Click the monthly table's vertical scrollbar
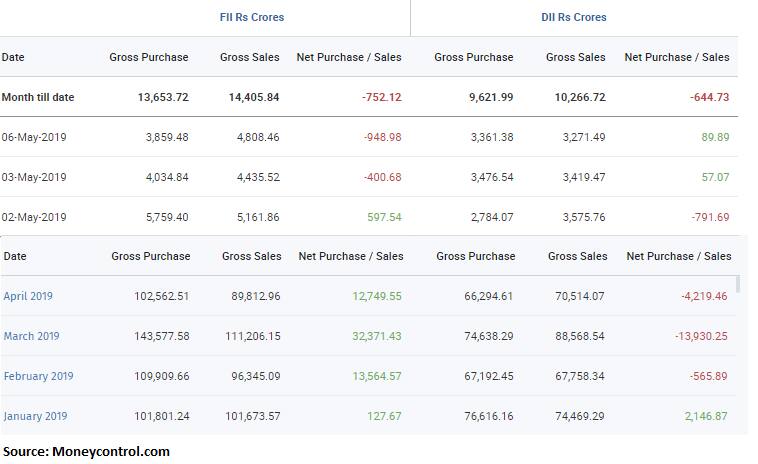 739,285
